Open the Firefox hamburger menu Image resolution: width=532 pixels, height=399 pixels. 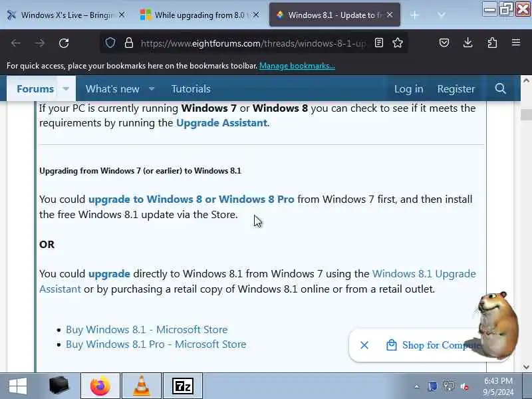516,43
